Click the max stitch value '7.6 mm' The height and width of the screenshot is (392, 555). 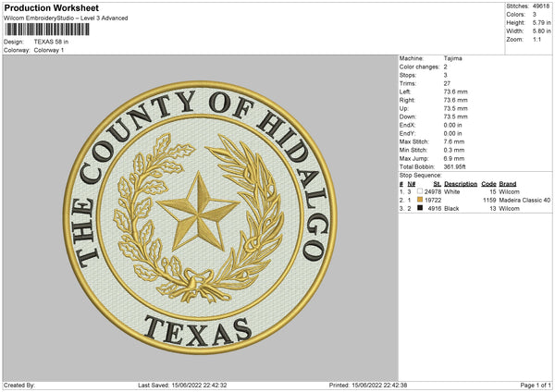[454, 141]
